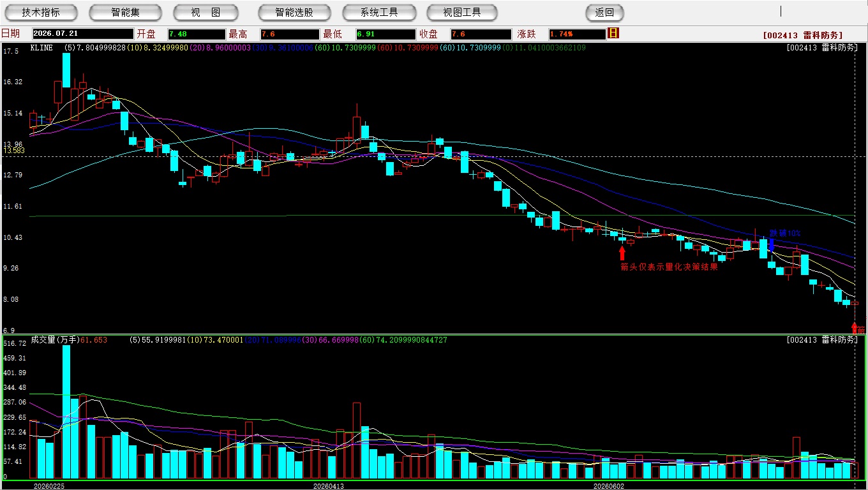Click the 16.32 price axis label
Screen dimensions: 868x490
[x=13, y=82]
